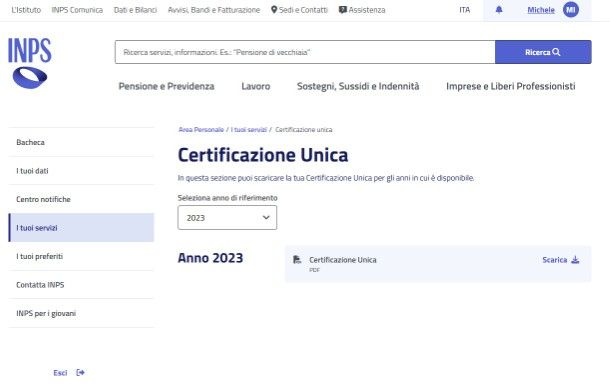Click Scarica to download the certificate
610x392 pixels.
click(554, 260)
